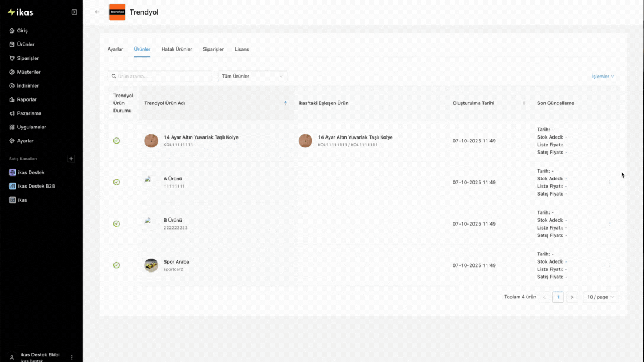Open Raporlar from the sidebar
644x362 pixels.
click(x=27, y=99)
